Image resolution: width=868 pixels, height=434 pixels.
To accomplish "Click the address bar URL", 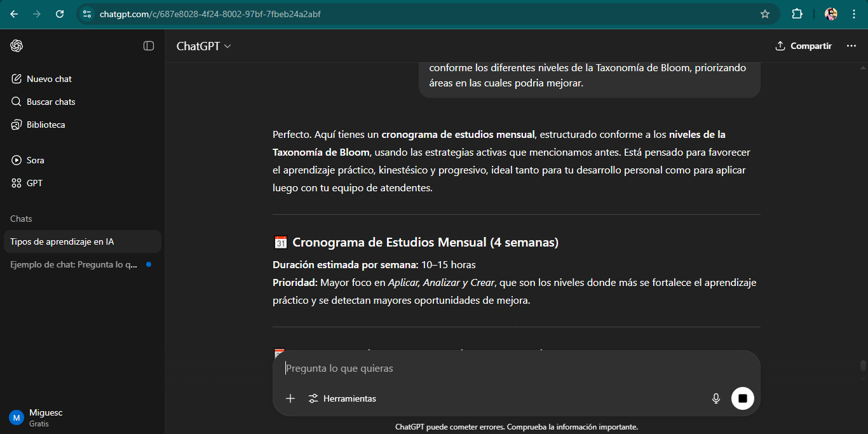I will point(210,14).
